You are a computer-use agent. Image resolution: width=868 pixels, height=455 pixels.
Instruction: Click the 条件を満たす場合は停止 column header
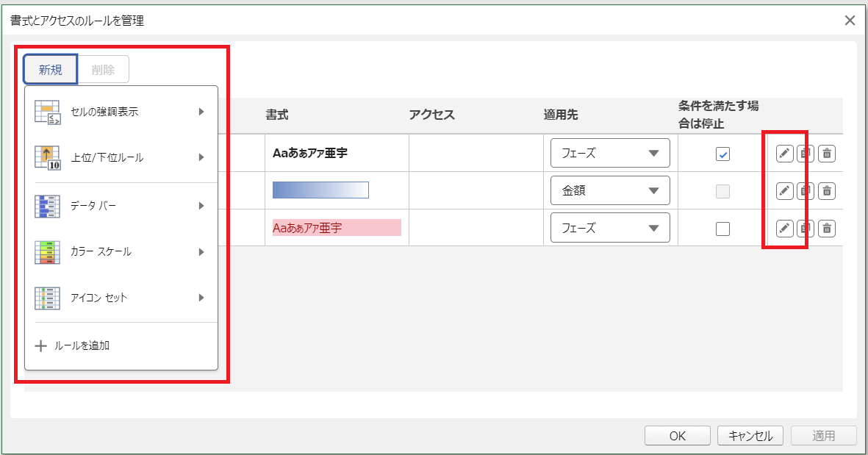pyautogui.click(x=719, y=115)
